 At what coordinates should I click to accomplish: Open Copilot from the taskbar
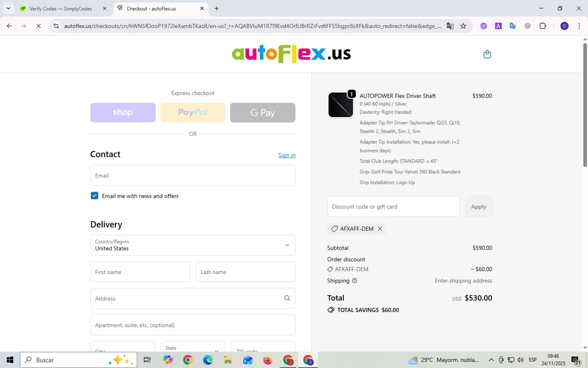(168, 360)
